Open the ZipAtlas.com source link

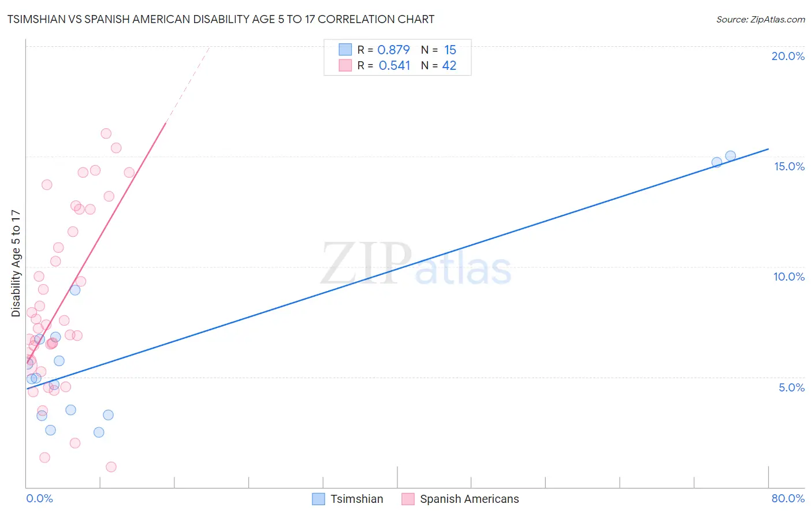point(761,19)
